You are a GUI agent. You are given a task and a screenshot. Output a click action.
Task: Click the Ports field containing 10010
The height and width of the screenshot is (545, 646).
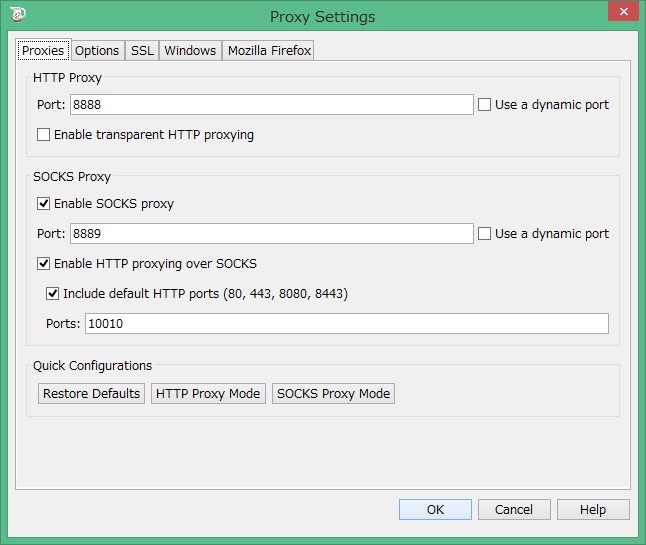click(x=347, y=323)
